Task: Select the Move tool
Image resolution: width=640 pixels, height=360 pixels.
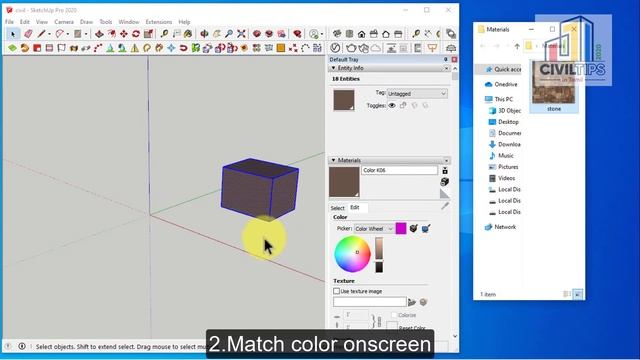Action: click(x=124, y=34)
